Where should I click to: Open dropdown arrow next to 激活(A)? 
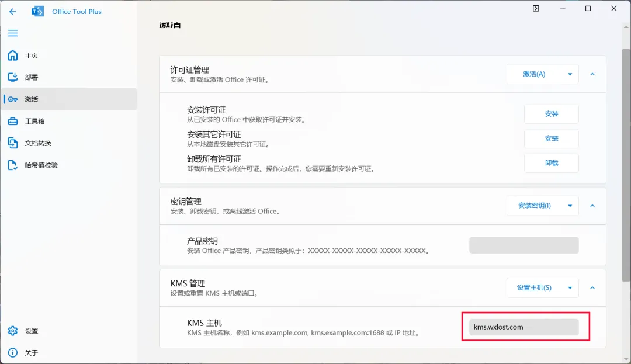[570, 74]
